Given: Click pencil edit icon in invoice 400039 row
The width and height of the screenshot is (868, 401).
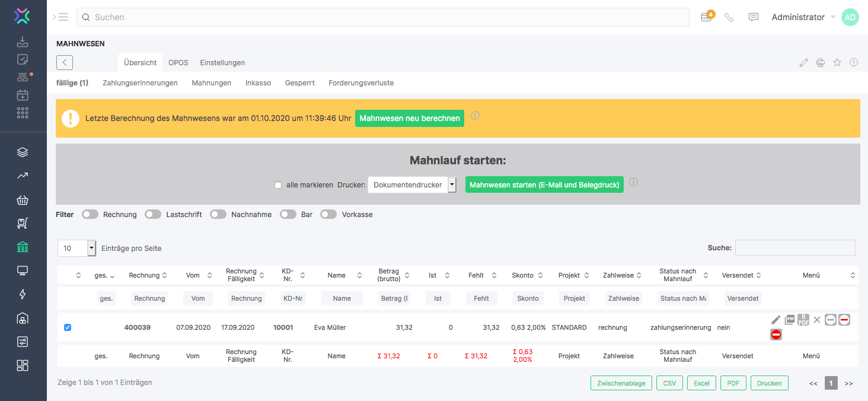Looking at the screenshot, I should (x=776, y=320).
